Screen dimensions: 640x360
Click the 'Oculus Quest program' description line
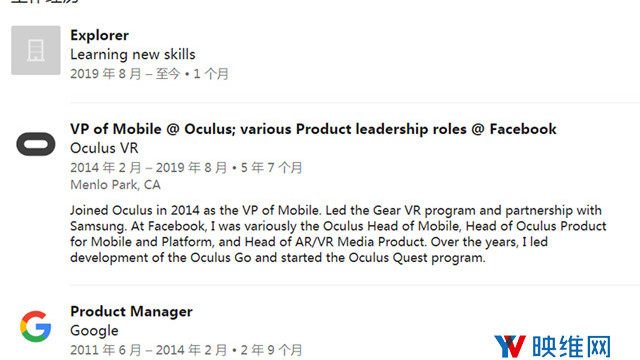[x=278, y=258]
